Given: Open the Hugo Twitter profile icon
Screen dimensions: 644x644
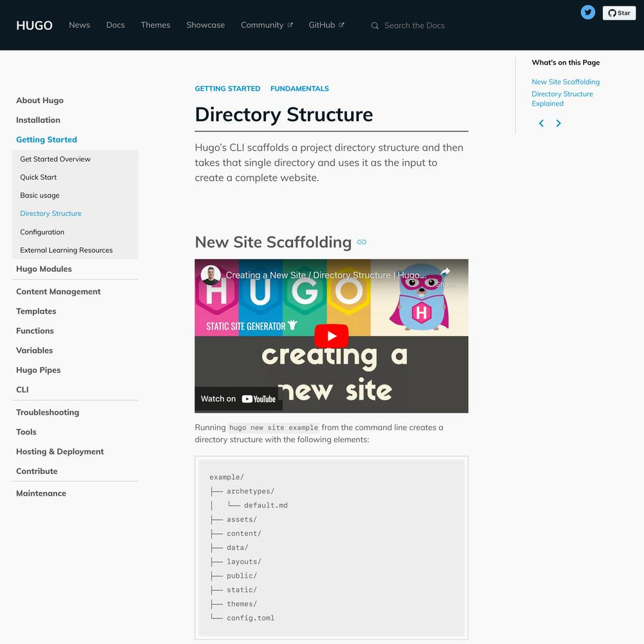Looking at the screenshot, I should click(x=588, y=12).
